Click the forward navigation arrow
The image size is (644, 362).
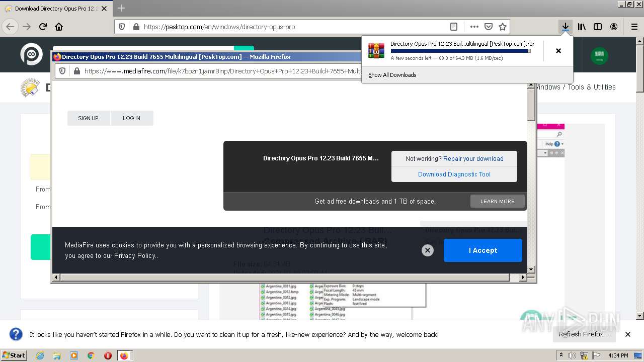[x=27, y=27]
